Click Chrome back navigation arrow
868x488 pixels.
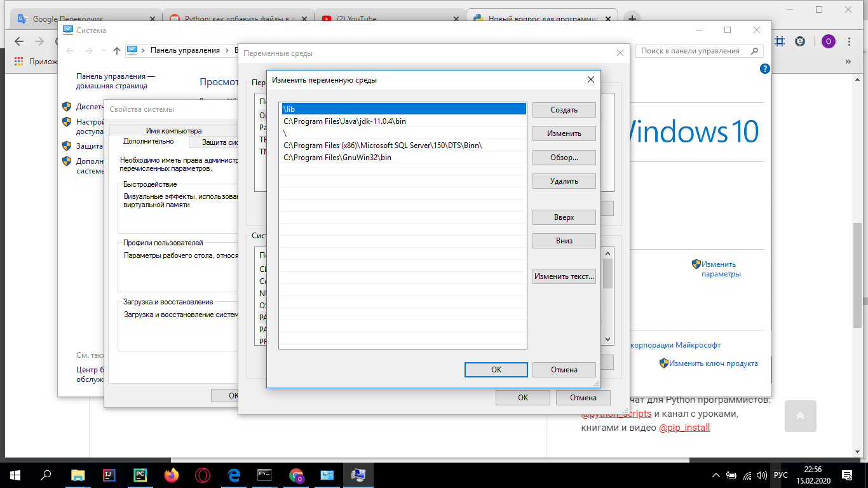18,41
